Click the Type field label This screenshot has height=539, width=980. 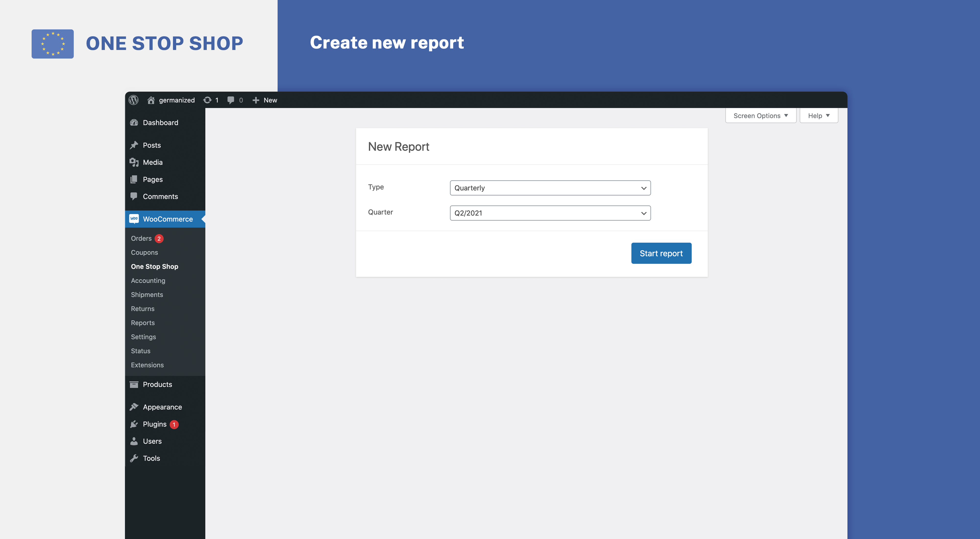376,187
